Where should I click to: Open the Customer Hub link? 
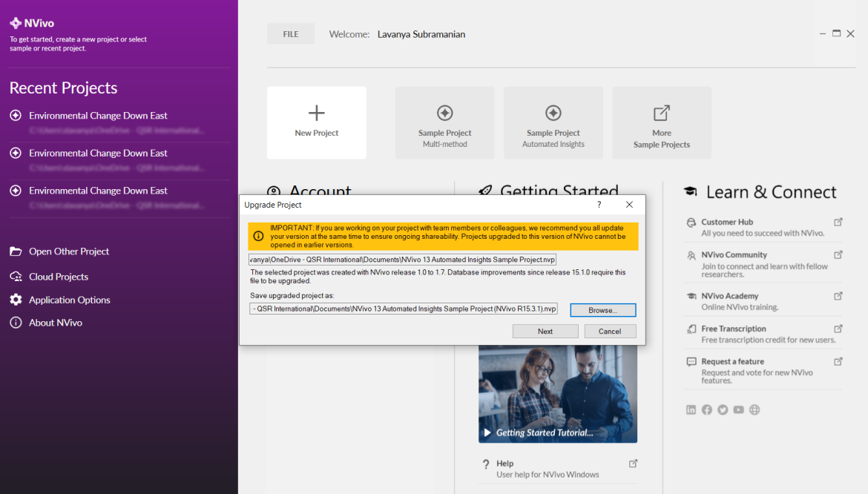[726, 222]
